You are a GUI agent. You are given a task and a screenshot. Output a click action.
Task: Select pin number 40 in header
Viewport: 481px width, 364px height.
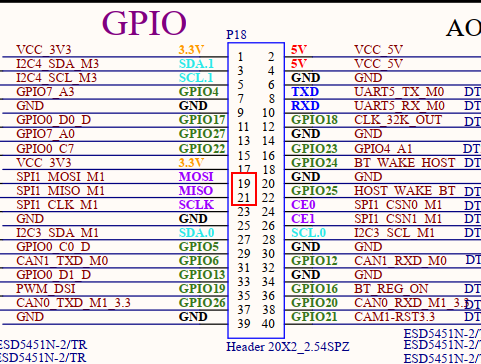(x=268, y=324)
